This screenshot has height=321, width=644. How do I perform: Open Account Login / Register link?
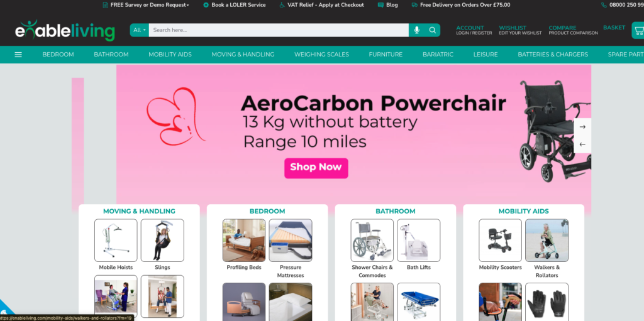474,30
